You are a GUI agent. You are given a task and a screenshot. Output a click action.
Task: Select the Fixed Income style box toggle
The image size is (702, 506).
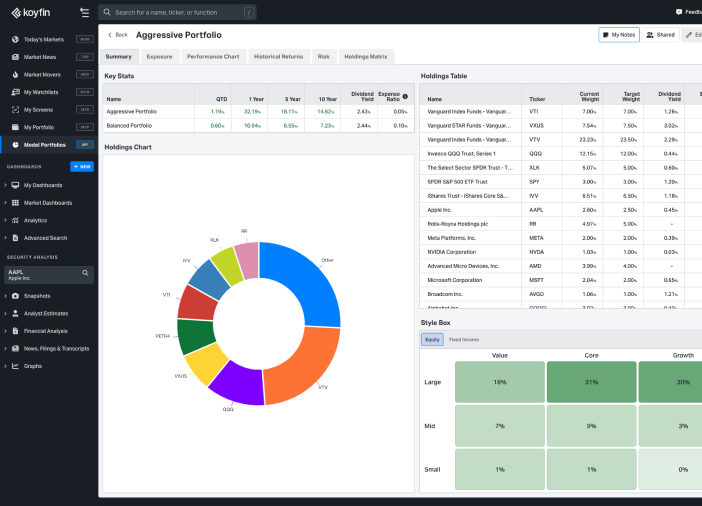464,339
